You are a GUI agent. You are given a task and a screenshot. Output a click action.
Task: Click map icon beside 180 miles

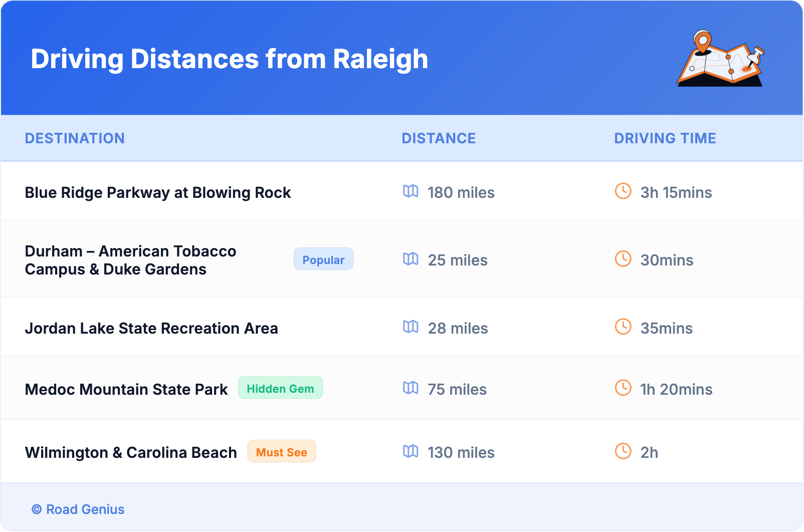pos(411,191)
